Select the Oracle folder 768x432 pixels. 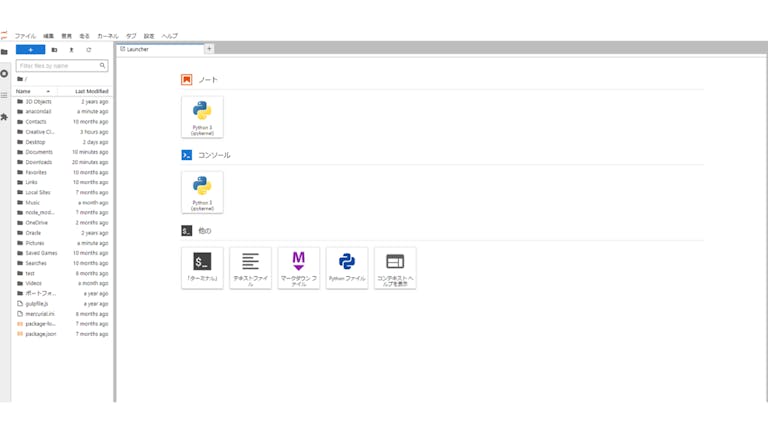click(62, 233)
